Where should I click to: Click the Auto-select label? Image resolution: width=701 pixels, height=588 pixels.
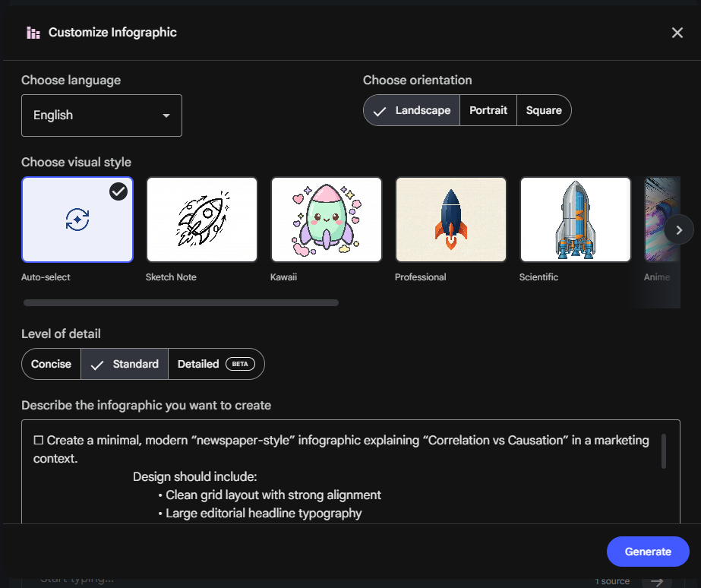point(46,277)
